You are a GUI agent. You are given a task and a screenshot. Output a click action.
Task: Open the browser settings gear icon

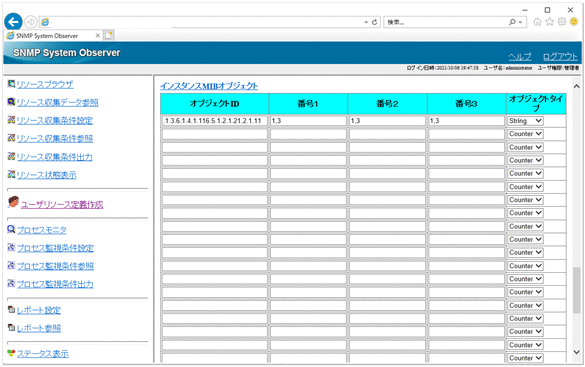[562, 22]
